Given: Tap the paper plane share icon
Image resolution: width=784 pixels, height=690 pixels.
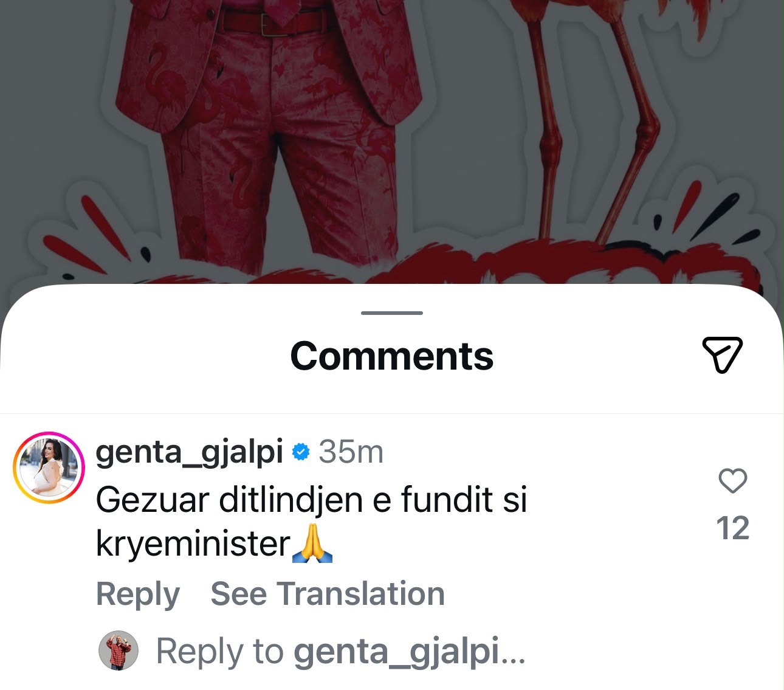Looking at the screenshot, I should [723, 354].
